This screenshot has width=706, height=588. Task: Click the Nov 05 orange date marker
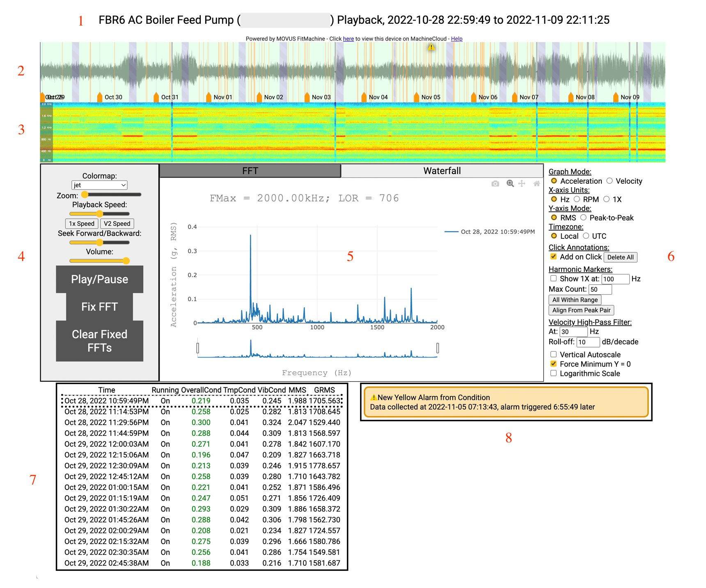click(417, 97)
